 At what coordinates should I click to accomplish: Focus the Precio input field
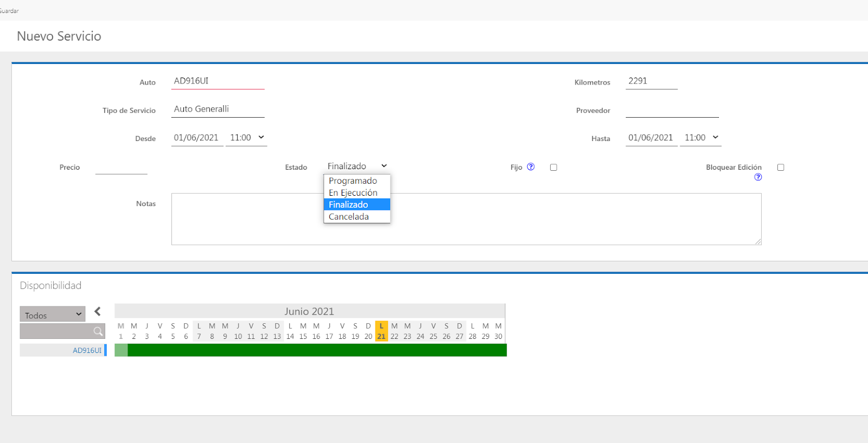(121, 168)
